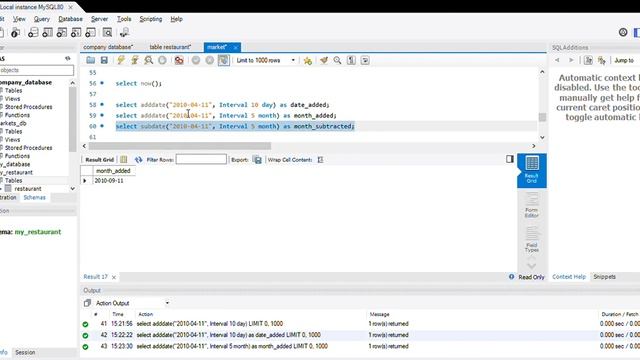The height and width of the screenshot is (360, 640).
Task: Execute the selected query with lightning icon
Action: (x=121, y=60)
